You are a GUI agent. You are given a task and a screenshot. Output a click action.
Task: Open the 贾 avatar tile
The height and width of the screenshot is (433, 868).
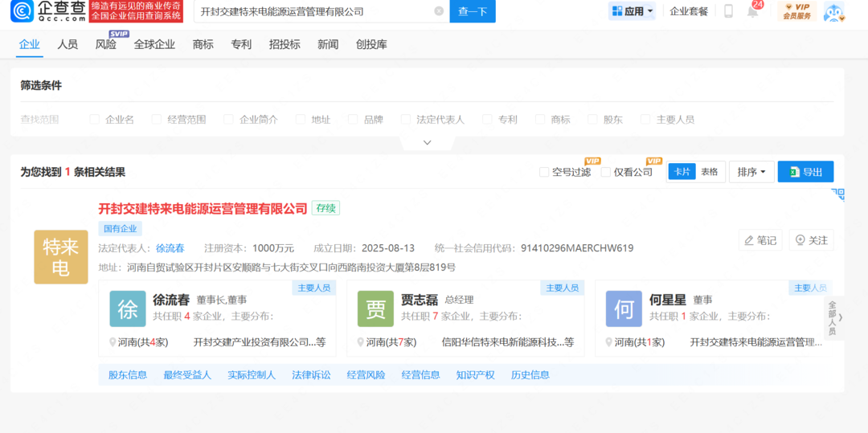375,308
